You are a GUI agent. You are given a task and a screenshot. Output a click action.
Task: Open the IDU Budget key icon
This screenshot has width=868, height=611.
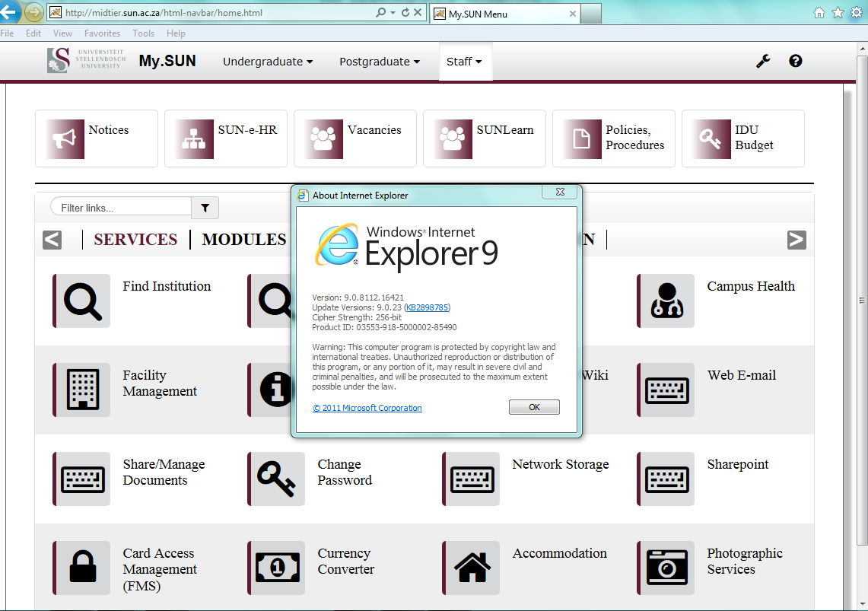point(711,139)
